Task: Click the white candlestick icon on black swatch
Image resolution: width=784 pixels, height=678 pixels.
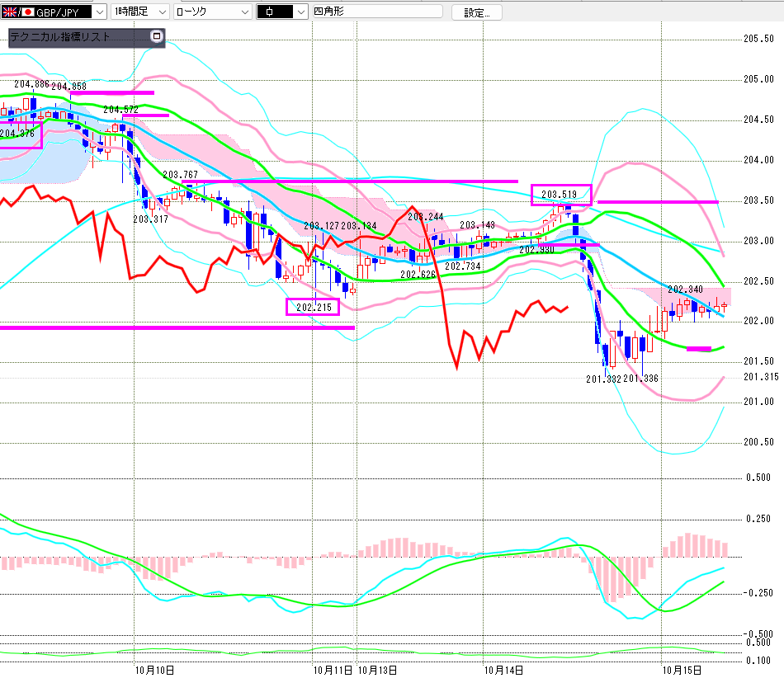Action: pos(271,12)
